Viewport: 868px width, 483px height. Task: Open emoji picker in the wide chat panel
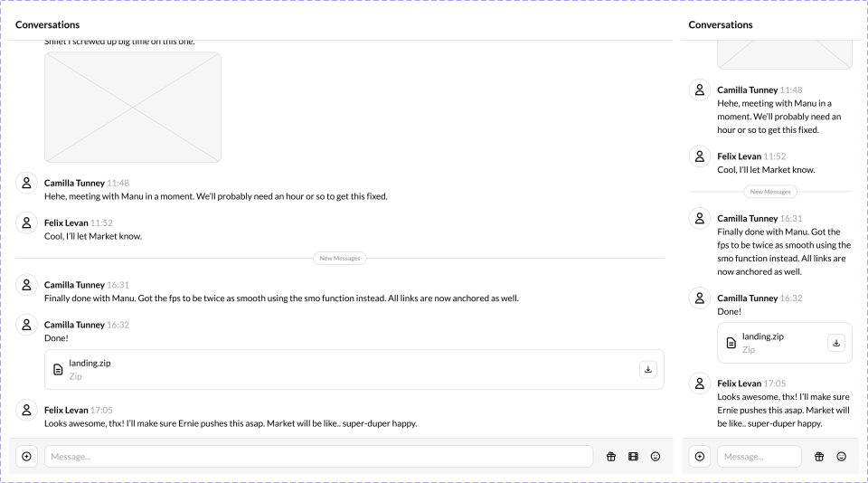(656, 457)
